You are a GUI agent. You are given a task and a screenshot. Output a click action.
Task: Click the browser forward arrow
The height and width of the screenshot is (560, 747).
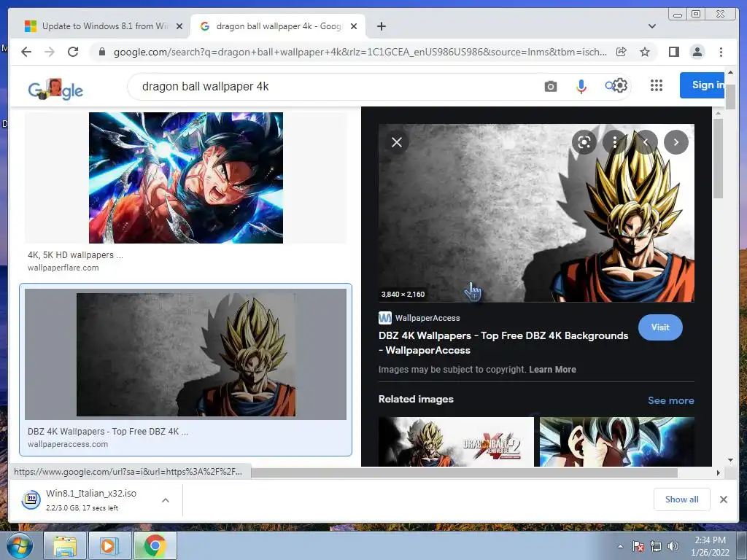50,52
